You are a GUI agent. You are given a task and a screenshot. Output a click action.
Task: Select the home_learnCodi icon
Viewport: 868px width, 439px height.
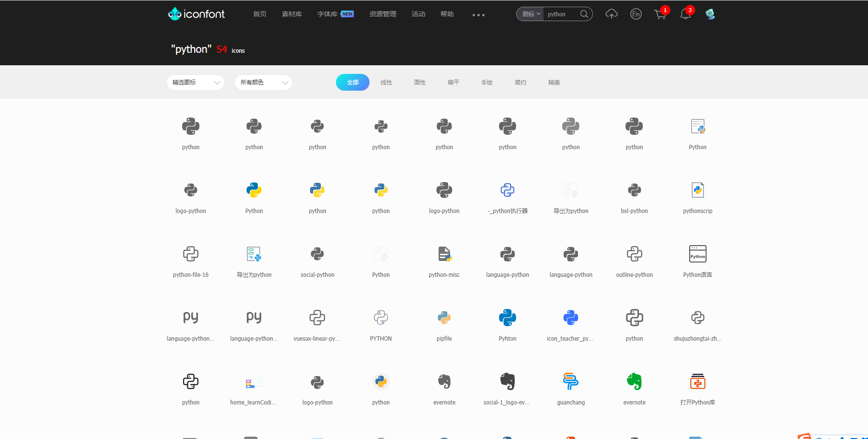tap(254, 382)
